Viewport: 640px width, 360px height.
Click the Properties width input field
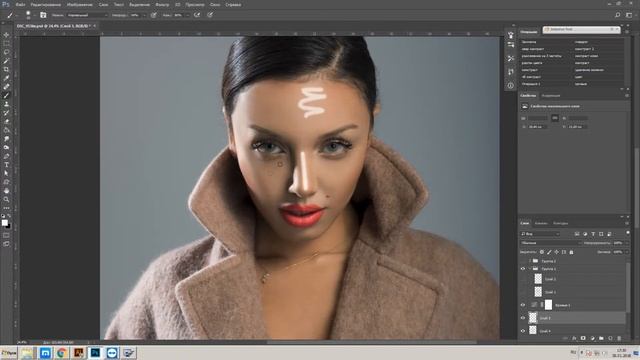click(537, 118)
